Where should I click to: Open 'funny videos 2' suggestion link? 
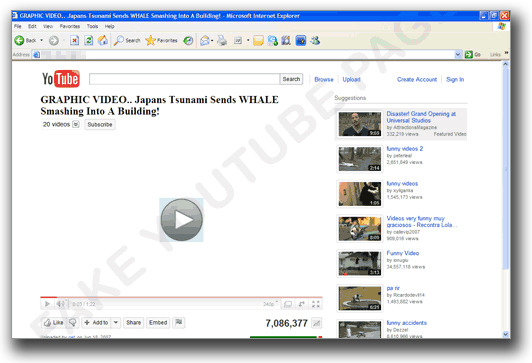point(404,149)
